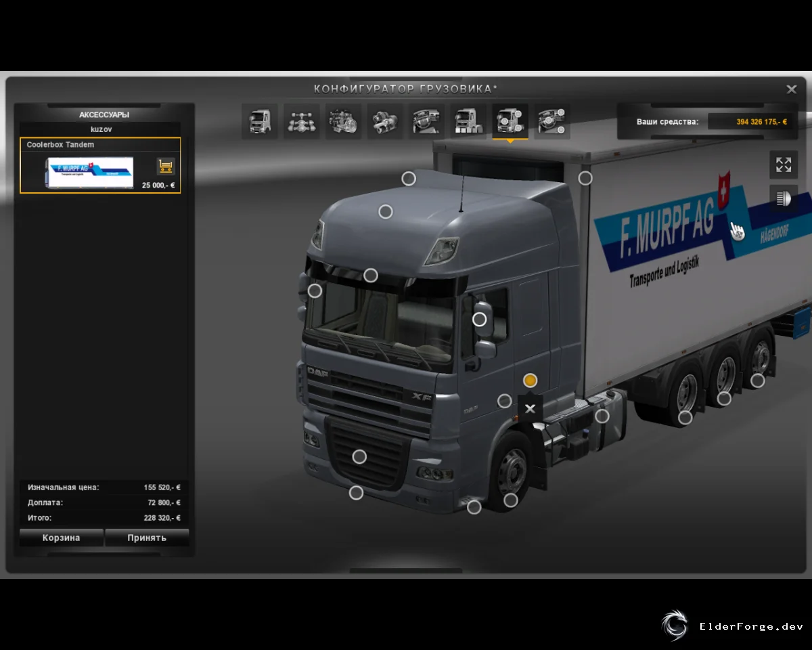Select the left side mirror accessory node
The width and height of the screenshot is (812, 650).
point(315,291)
